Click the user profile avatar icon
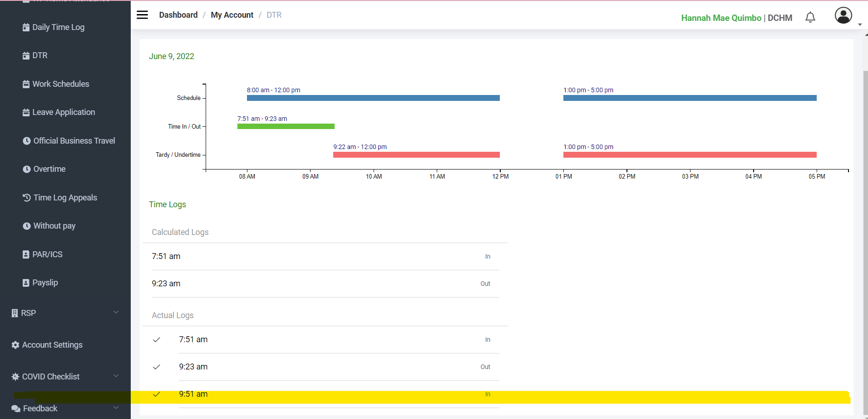This screenshot has height=419, width=868. pyautogui.click(x=843, y=15)
